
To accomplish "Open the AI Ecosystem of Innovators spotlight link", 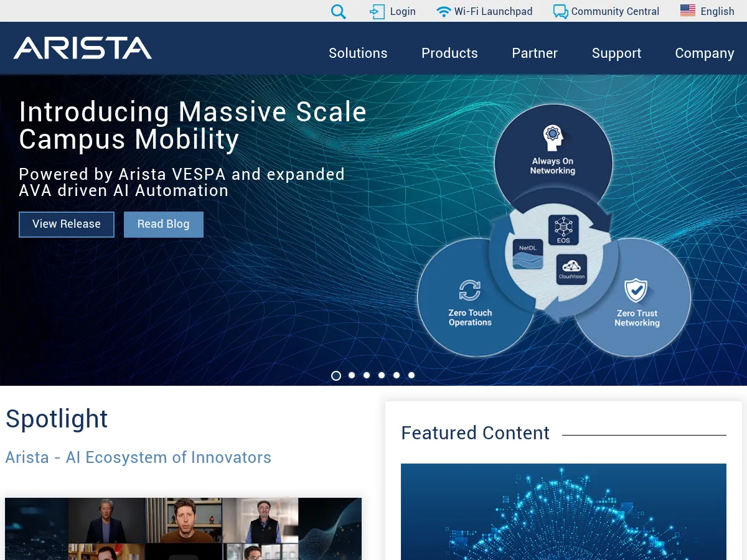I will coord(138,457).
